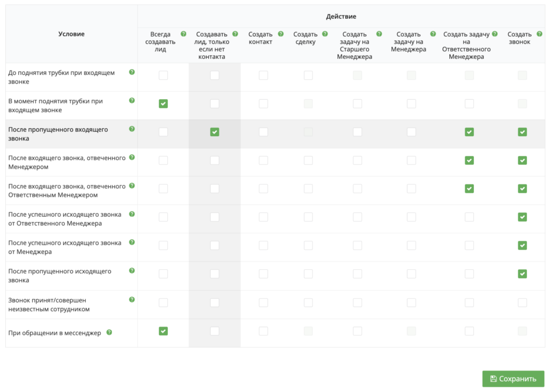Uncheck 'Создать звонок' for 'После пропущенного исходящего звонка'
Screen dimensions: 549x392
click(x=522, y=274)
